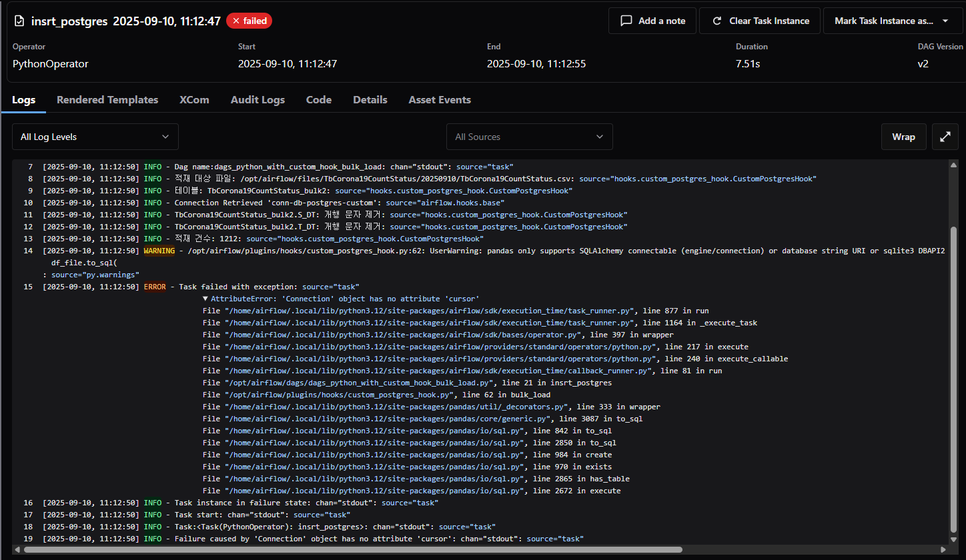
Task: Click the refresh icon in Clear Task Instance
Action: [x=717, y=21]
